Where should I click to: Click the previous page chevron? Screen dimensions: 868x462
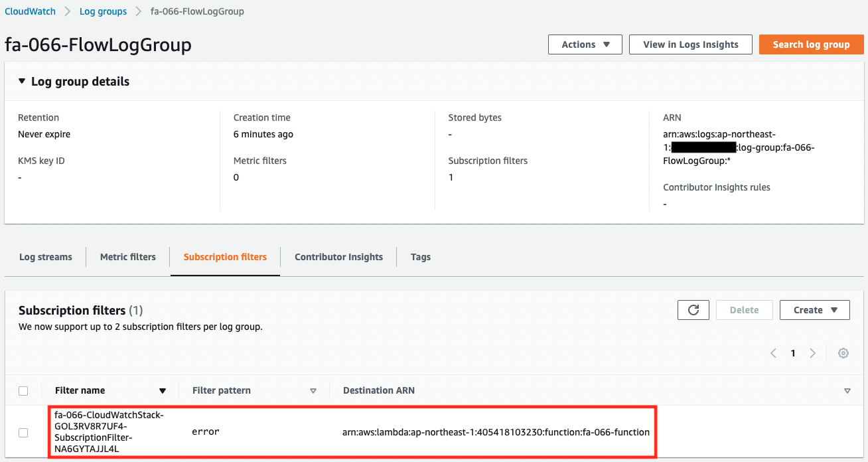(x=772, y=353)
